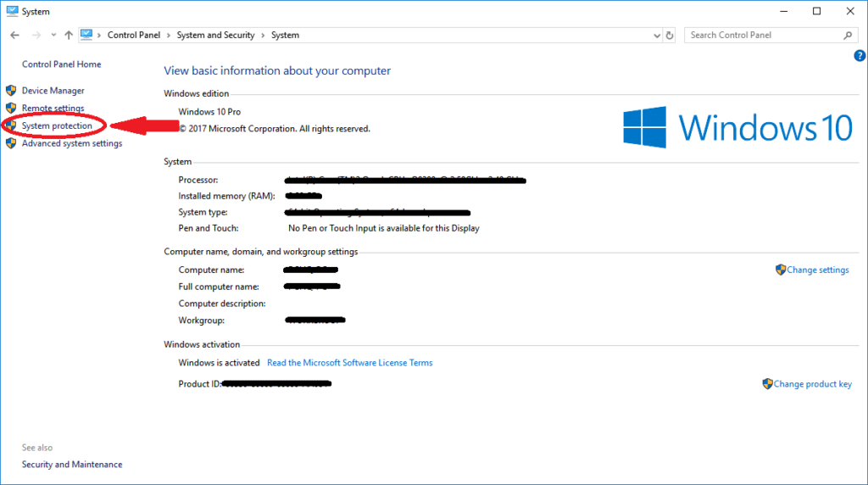The image size is (868, 485).
Task: Open System protection settings
Action: pyautogui.click(x=57, y=126)
